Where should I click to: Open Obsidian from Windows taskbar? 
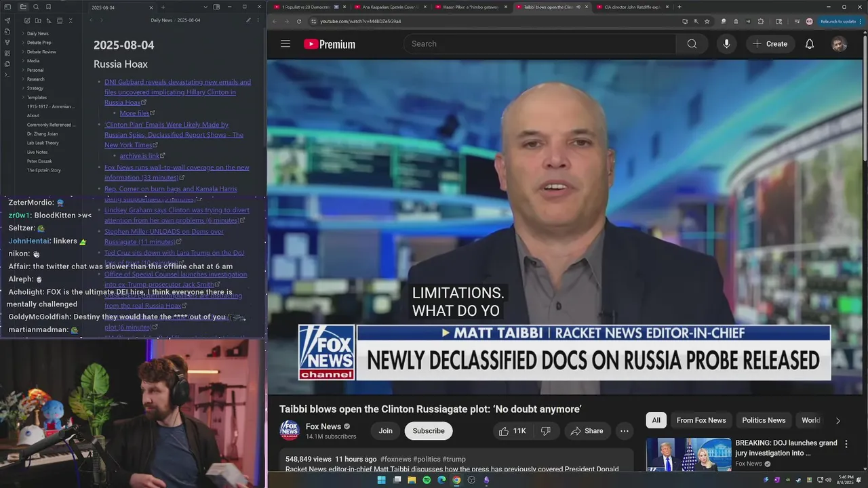(486, 480)
